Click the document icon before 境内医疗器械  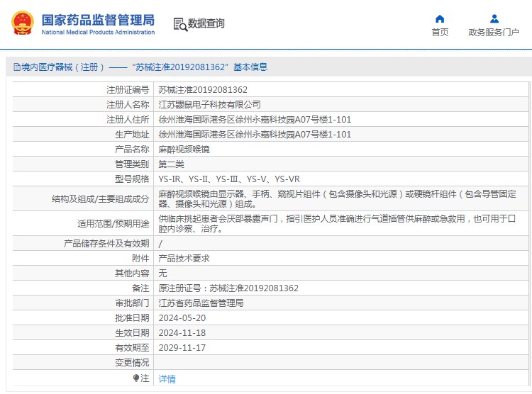click(x=17, y=67)
